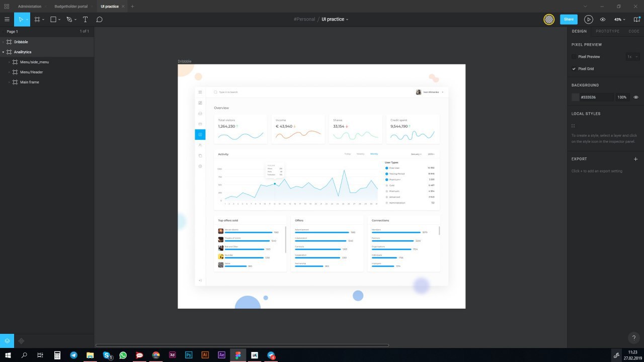This screenshot has height=362, width=644.
Task: Select the Menu/side_menu layer name
Action: [x=34, y=62]
